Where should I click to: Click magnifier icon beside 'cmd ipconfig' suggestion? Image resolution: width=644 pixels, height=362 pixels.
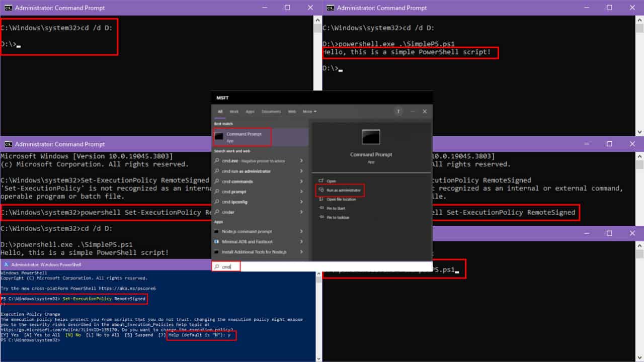click(217, 202)
